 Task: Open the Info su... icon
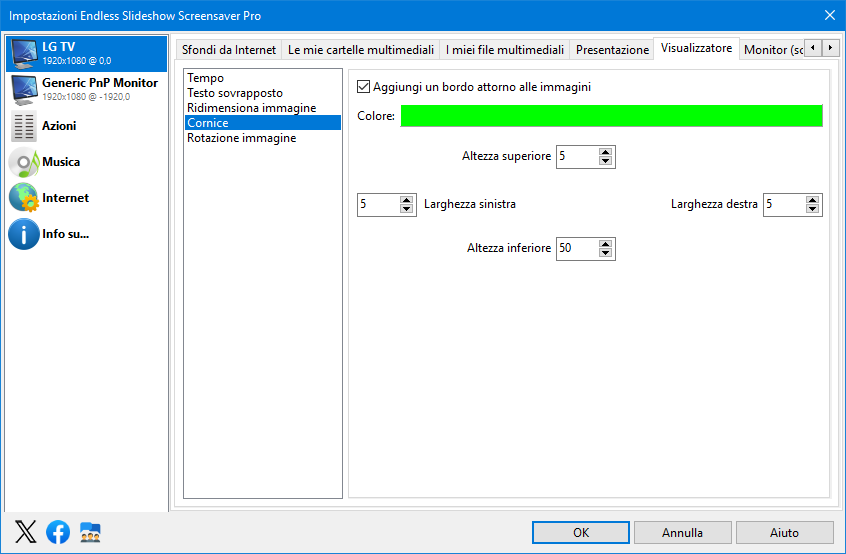coord(24,234)
